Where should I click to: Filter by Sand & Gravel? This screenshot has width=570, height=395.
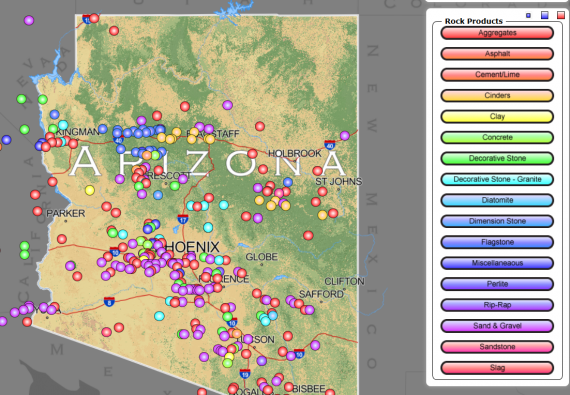pyautogui.click(x=497, y=326)
